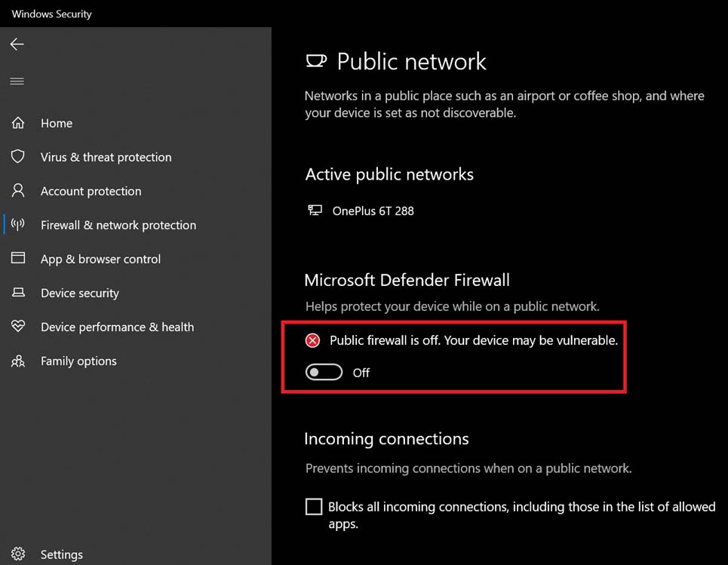Viewport: 728px width, 565px height.
Task: Click the window icon for App & browser control
Action: 18,258
